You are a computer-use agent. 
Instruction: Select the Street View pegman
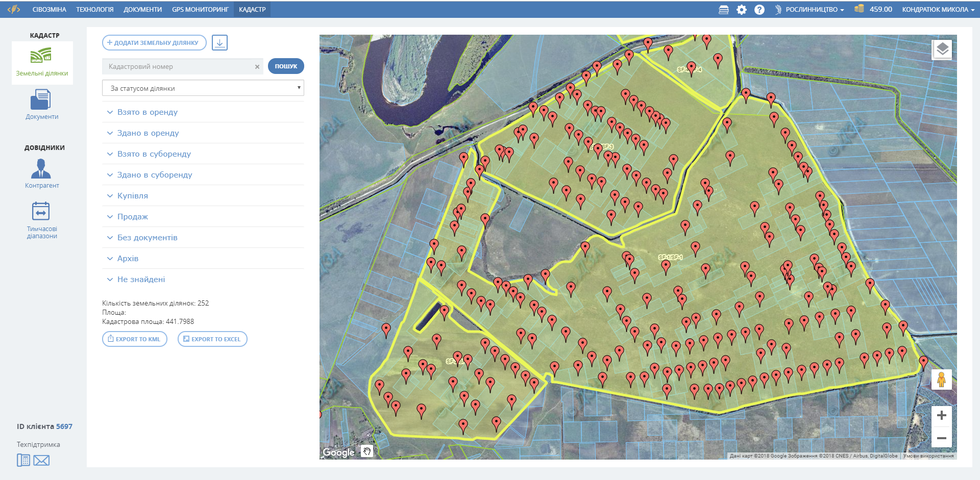942,380
